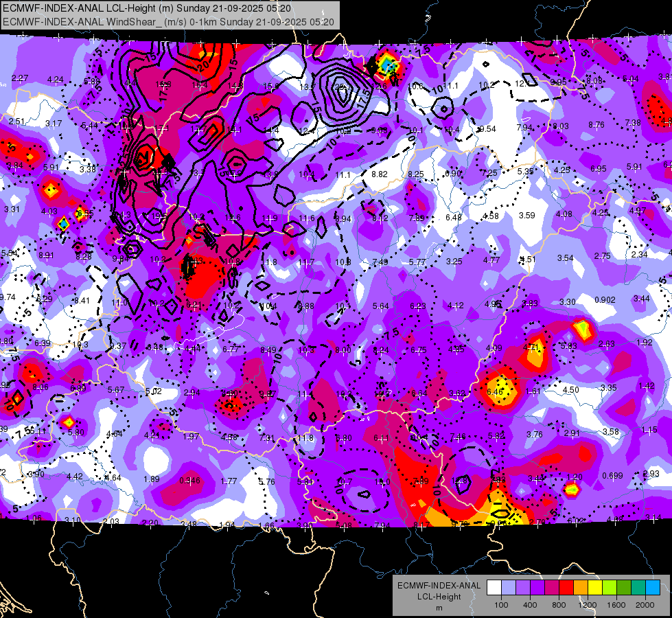
Task: Click the map value 3.30
Action: (568, 302)
